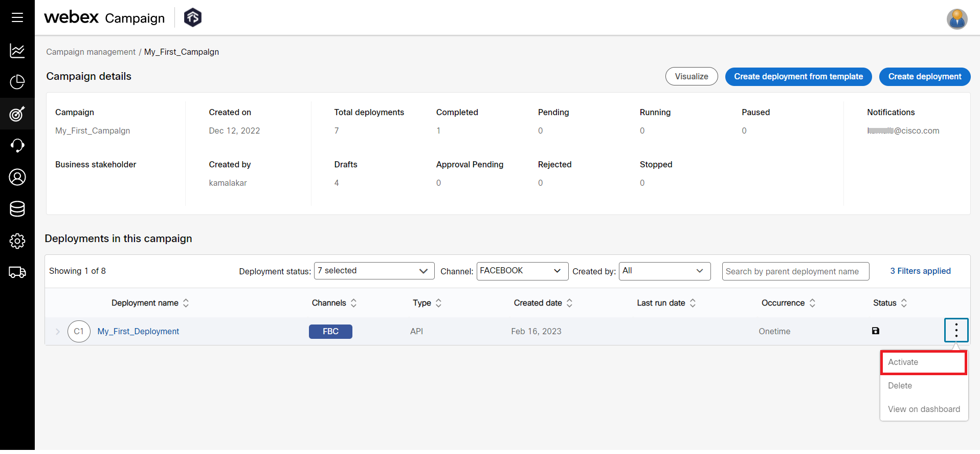Open the analytics line-chart sidebar icon
The width and height of the screenshot is (980, 454).
[17, 51]
